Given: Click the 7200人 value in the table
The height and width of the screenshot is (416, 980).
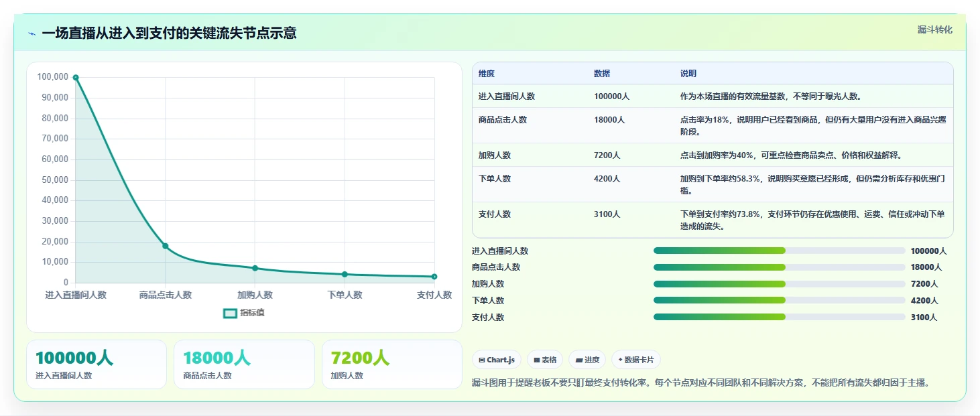Looking at the screenshot, I should pyautogui.click(x=607, y=155).
